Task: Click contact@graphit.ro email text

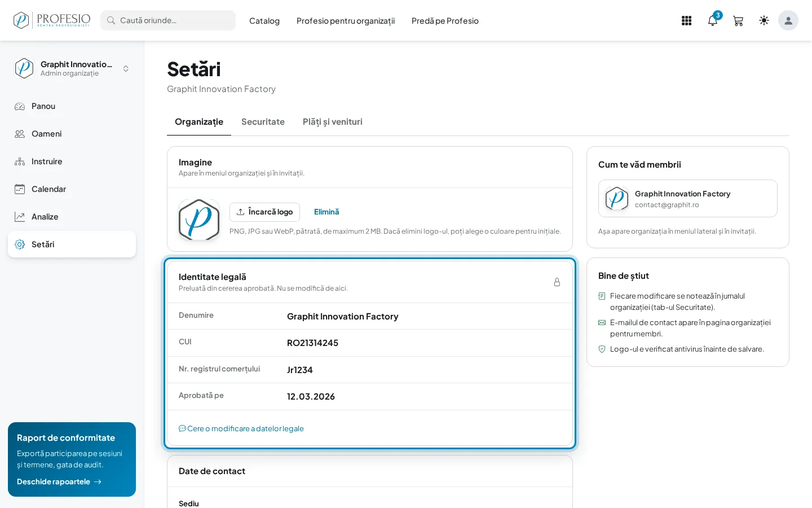Action: coord(667,205)
